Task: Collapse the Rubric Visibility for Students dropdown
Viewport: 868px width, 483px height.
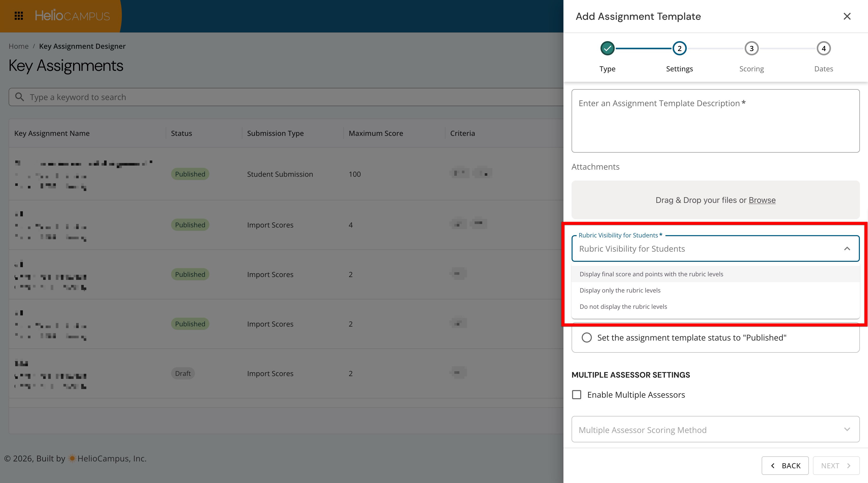Action: click(847, 249)
